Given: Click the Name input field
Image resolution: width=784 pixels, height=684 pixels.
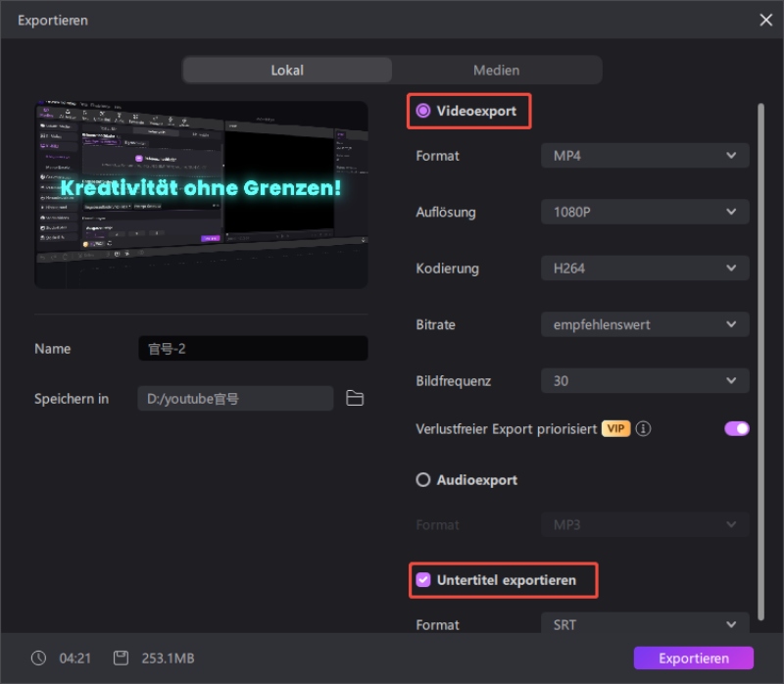Looking at the screenshot, I should click(x=253, y=349).
